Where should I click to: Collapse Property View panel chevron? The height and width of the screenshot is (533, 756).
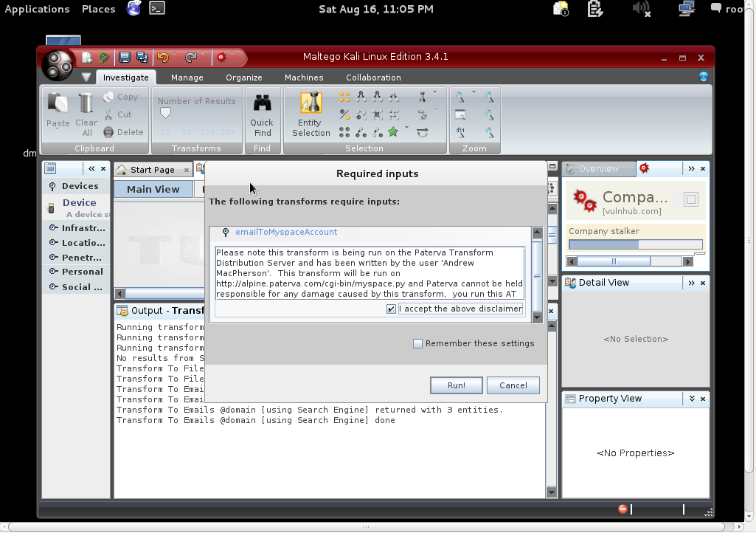click(x=692, y=399)
